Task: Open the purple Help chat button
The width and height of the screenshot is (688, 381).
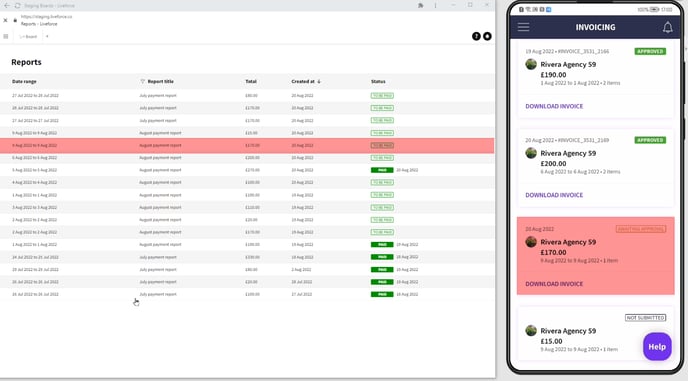Action: click(x=657, y=346)
